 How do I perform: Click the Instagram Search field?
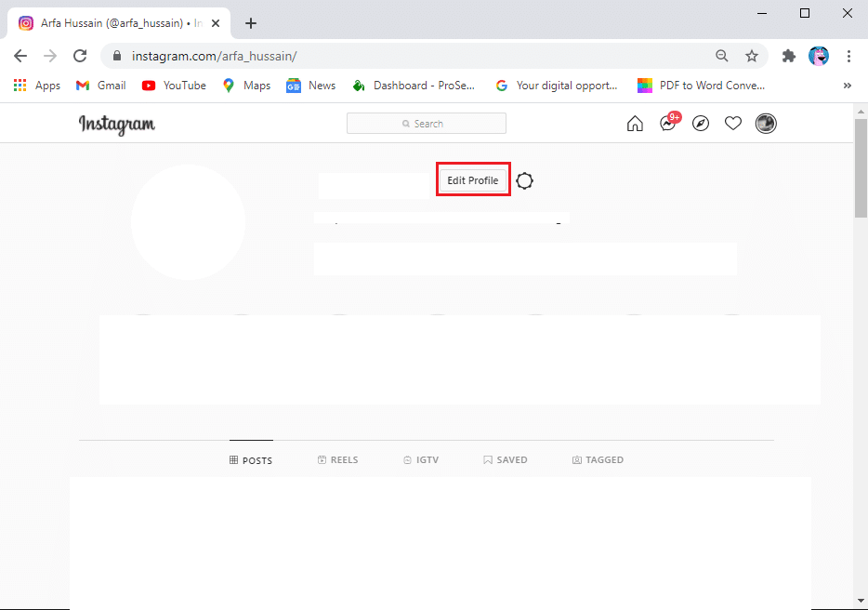427,124
